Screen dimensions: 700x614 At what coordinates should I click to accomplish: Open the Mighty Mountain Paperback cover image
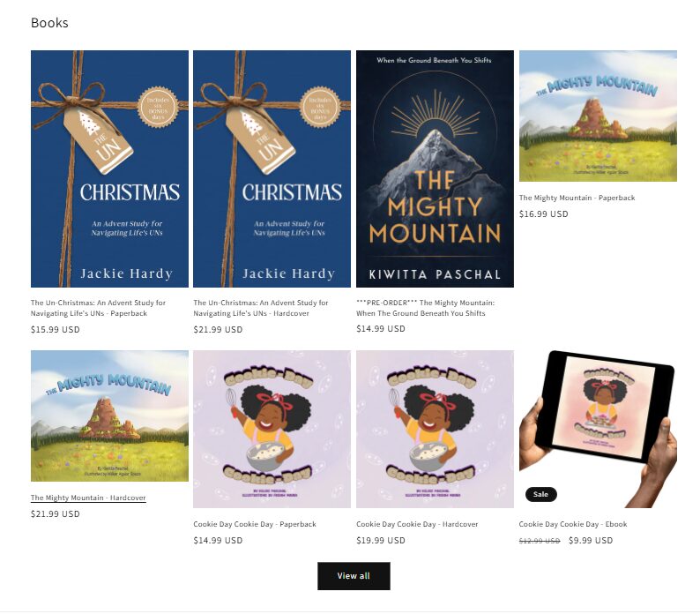pyautogui.click(x=598, y=116)
